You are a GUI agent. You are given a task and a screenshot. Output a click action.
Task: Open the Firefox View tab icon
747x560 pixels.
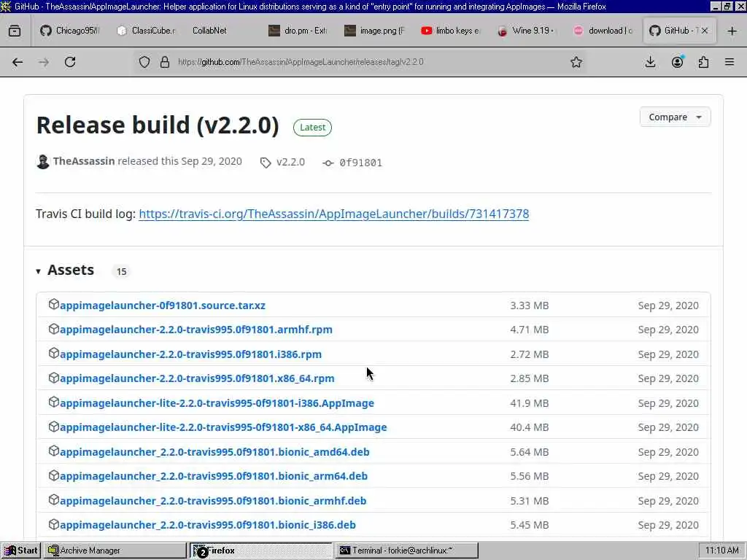pos(15,31)
